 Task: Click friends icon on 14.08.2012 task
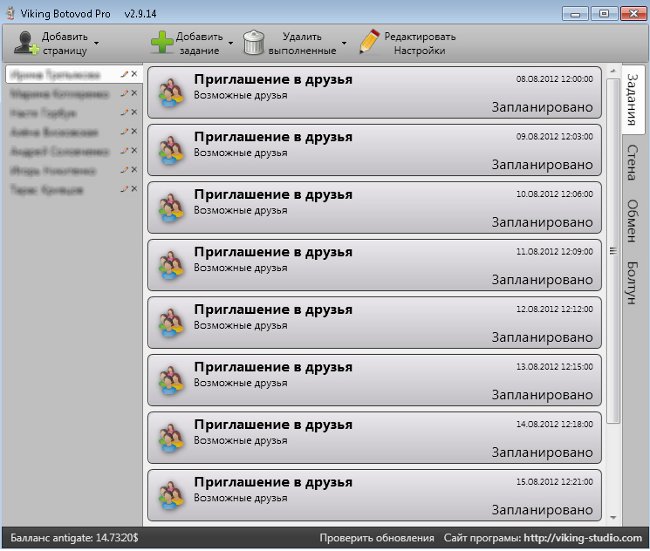pyautogui.click(x=171, y=439)
